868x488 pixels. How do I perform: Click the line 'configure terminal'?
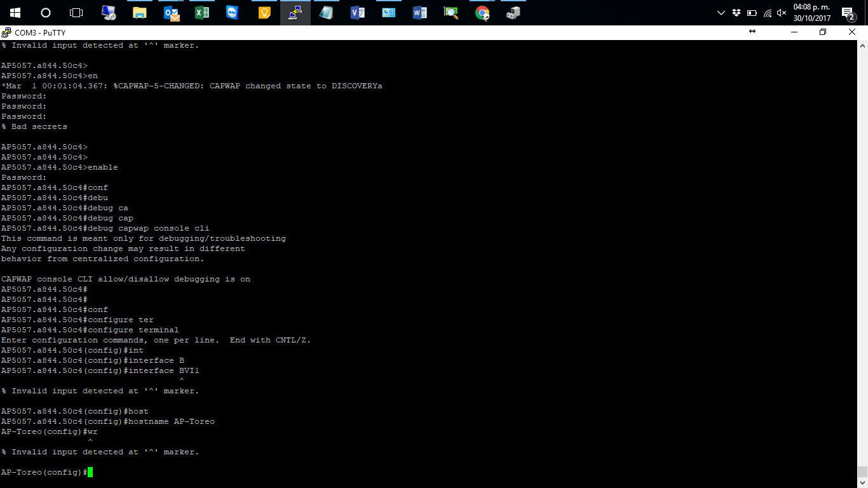pyautogui.click(x=90, y=330)
